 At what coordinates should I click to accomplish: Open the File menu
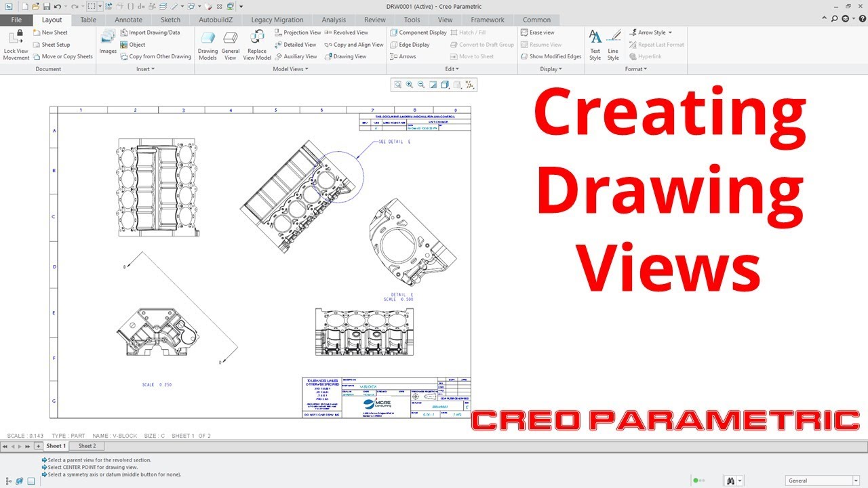[16, 20]
